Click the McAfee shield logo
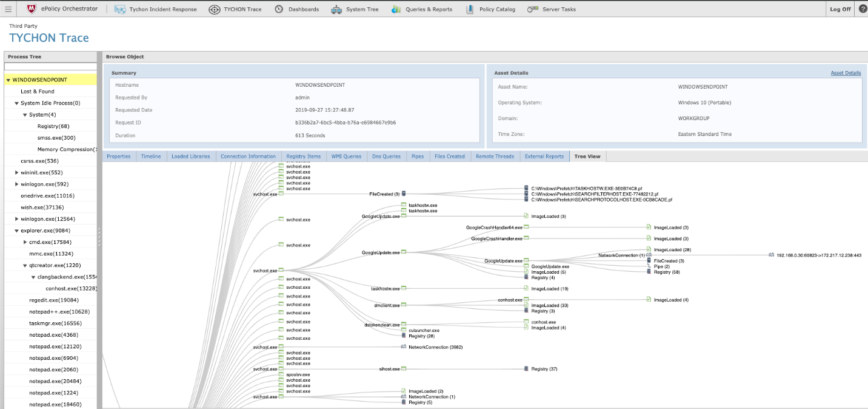The width and height of the screenshot is (868, 409). tap(31, 9)
